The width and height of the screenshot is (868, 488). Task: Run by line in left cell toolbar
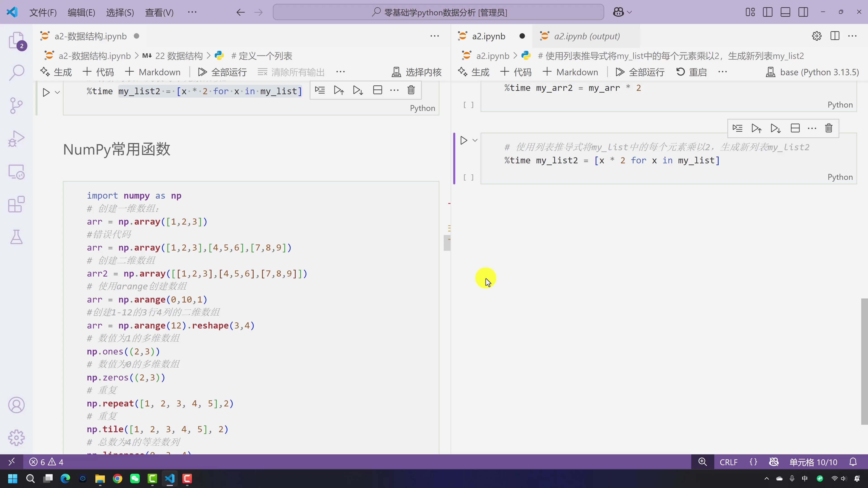tap(320, 90)
